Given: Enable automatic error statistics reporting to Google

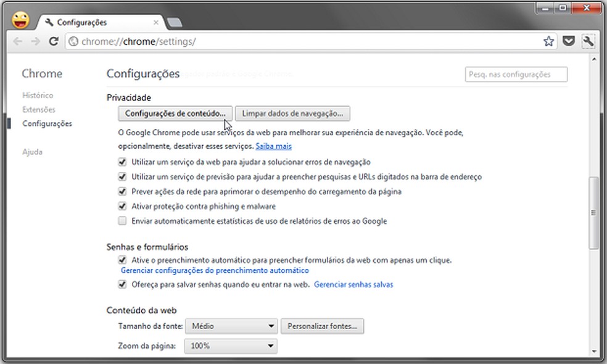Looking at the screenshot, I should [122, 221].
